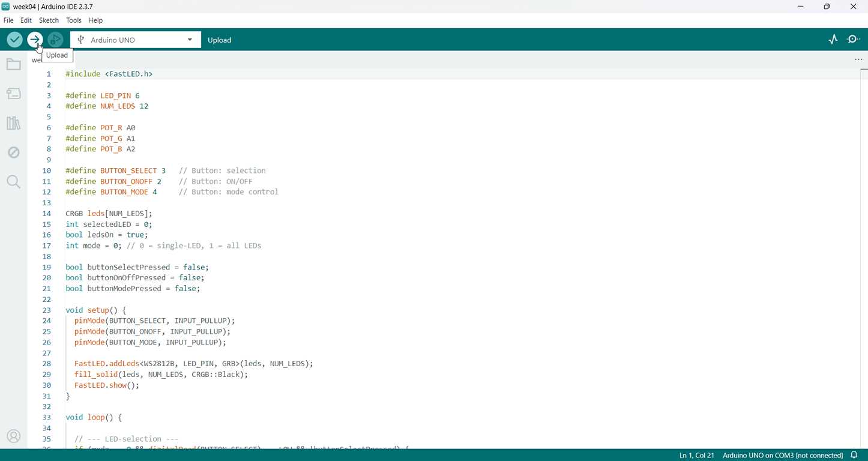Open the Search sidebar icon
This screenshot has height=461, width=868.
[13, 182]
